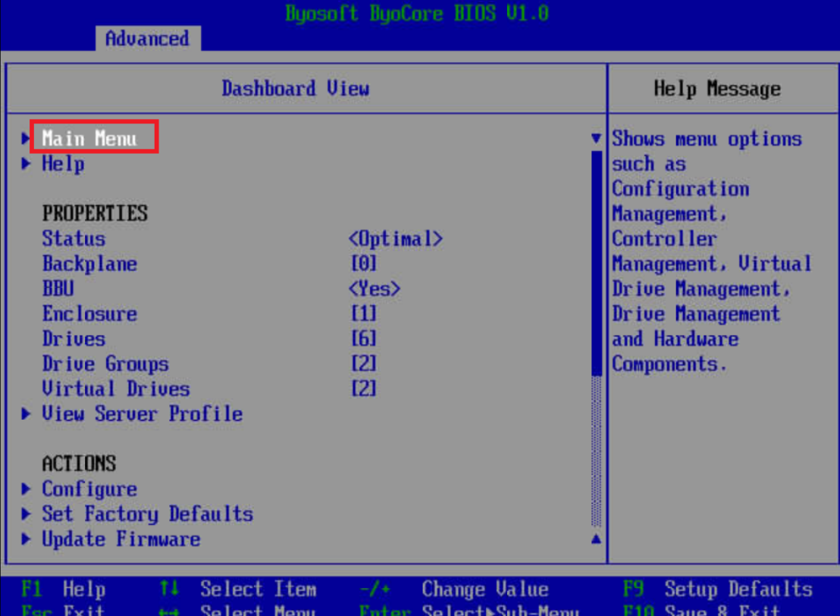Click the arrow icon beside Help
840x616 pixels.
pos(27,164)
